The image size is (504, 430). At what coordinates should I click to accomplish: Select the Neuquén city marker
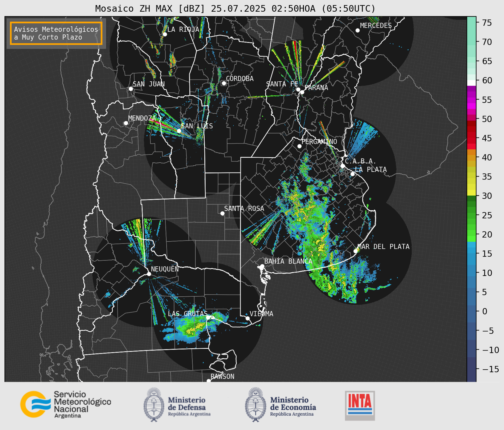(149, 274)
